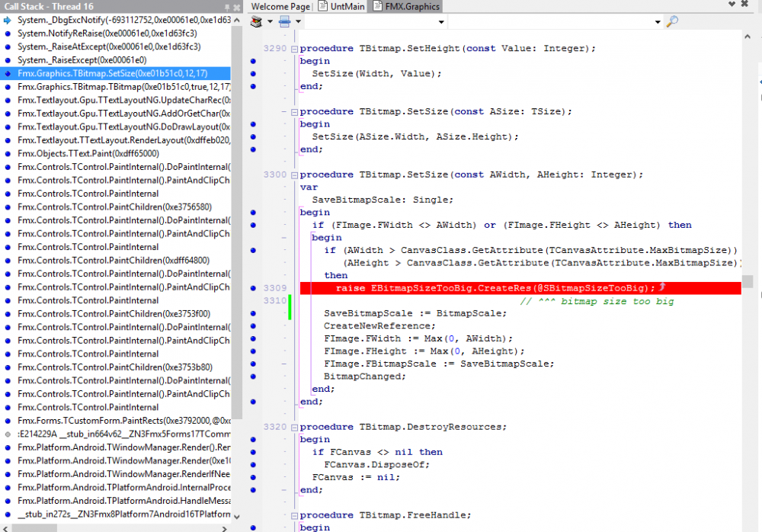This screenshot has height=532, width=762.
Task: Switch to the Welcome Page tab
Action: (280, 6)
